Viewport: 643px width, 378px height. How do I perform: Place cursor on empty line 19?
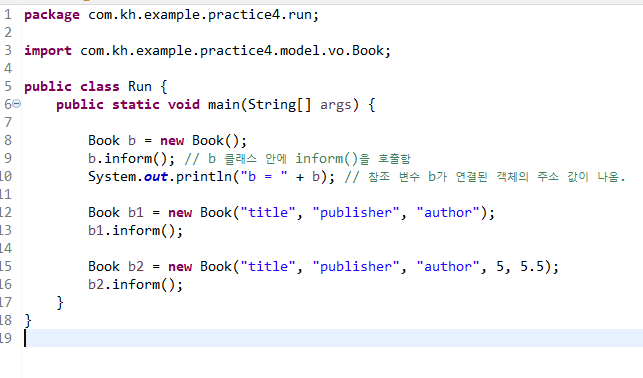click(332, 338)
